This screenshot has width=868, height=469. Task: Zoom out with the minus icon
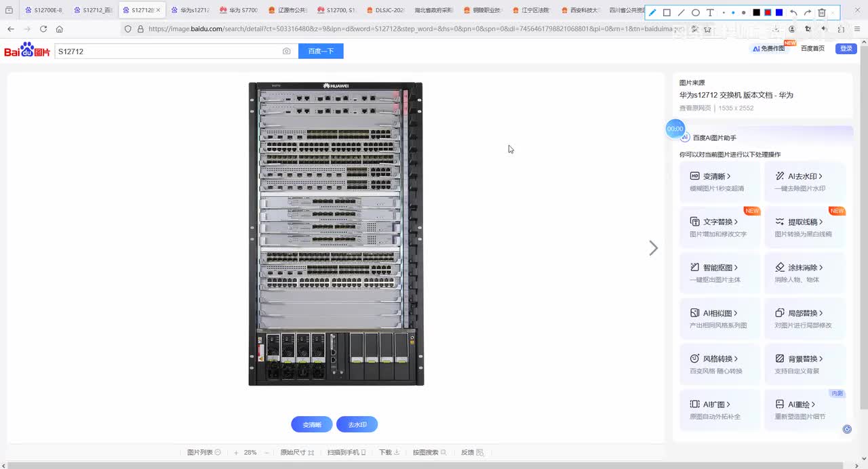click(267, 452)
